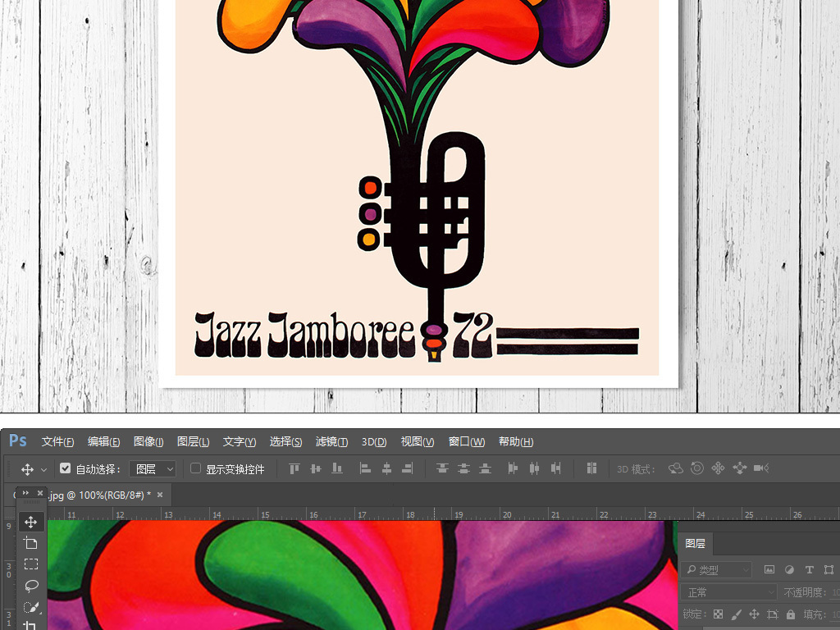This screenshot has height=630, width=840.
Task: Choose the 3D rotate mode icon
Action: [x=676, y=468]
